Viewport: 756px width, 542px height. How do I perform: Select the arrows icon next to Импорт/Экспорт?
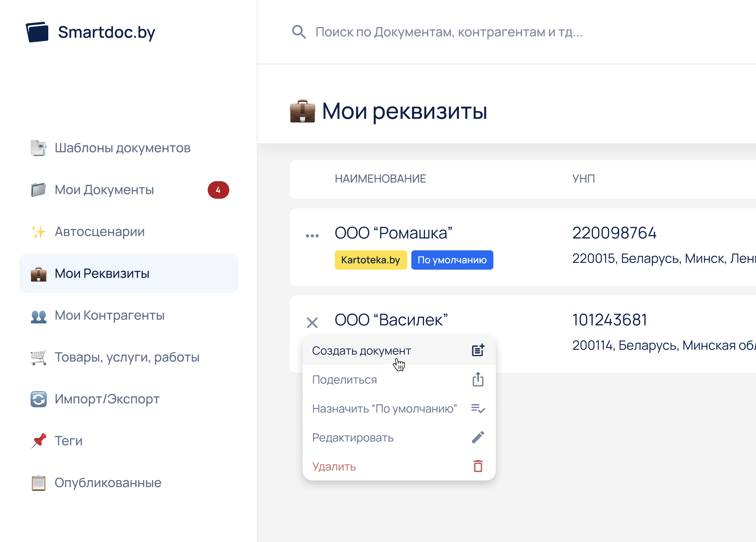pyautogui.click(x=38, y=399)
